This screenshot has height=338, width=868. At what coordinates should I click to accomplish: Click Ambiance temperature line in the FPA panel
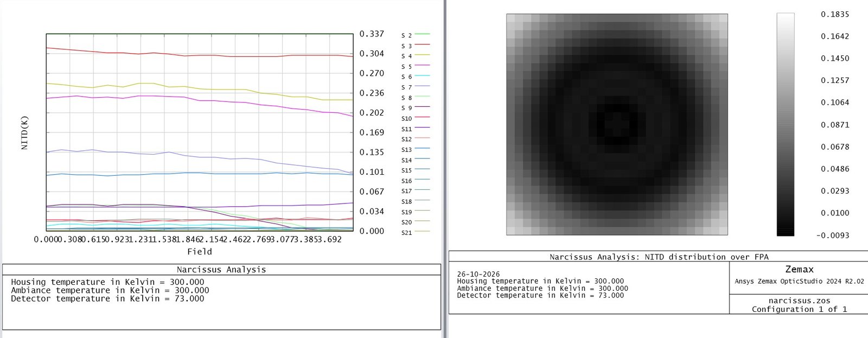pyautogui.click(x=542, y=289)
